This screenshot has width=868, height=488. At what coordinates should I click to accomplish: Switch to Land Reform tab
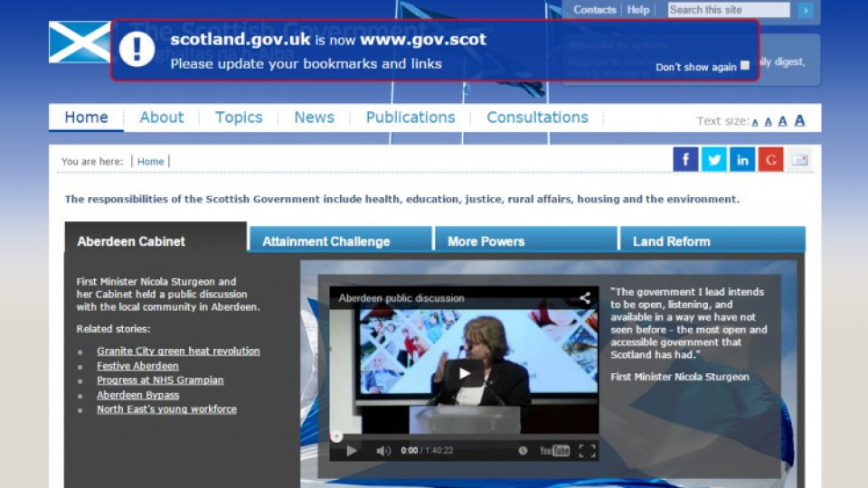(712, 239)
